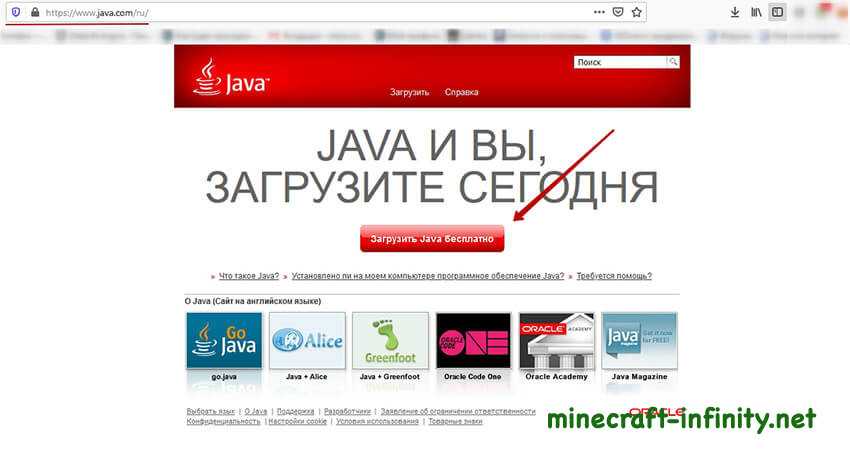
Task: Open the page actions three-dot menu
Action: 599,12
